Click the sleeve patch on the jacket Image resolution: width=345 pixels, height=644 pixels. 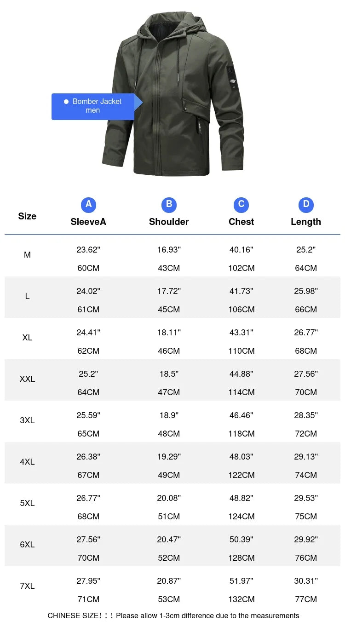[232, 78]
